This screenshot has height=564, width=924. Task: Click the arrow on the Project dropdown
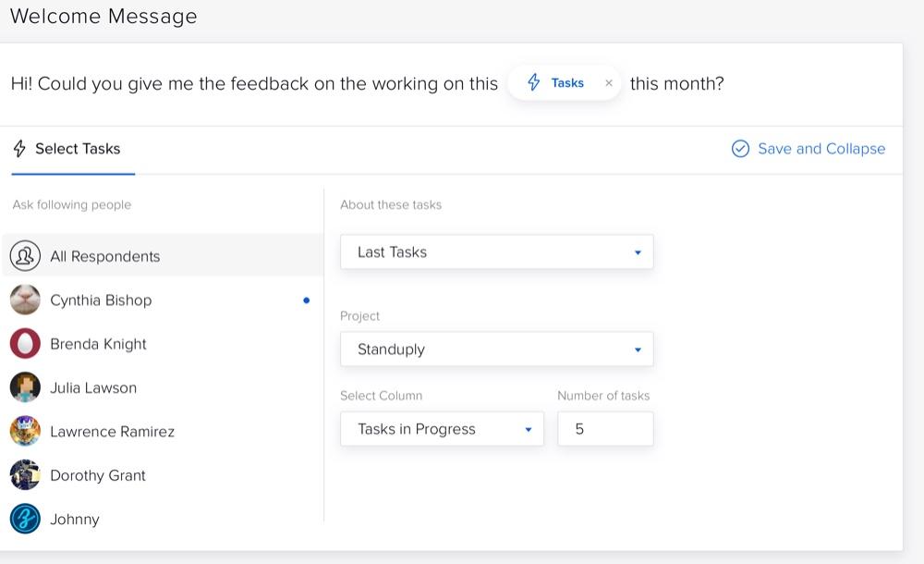[x=638, y=349]
